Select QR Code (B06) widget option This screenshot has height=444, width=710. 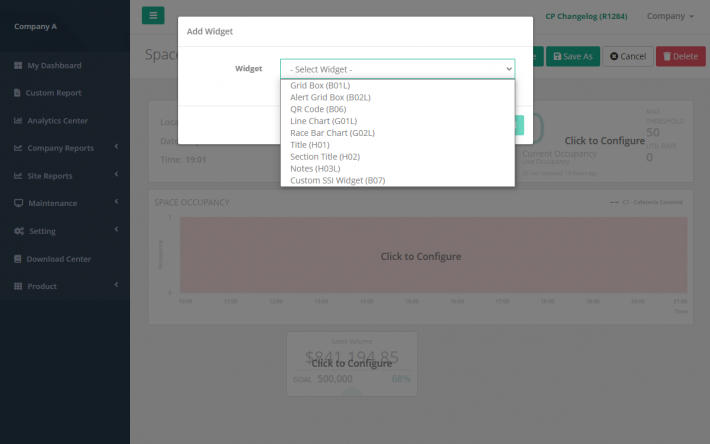click(x=318, y=109)
